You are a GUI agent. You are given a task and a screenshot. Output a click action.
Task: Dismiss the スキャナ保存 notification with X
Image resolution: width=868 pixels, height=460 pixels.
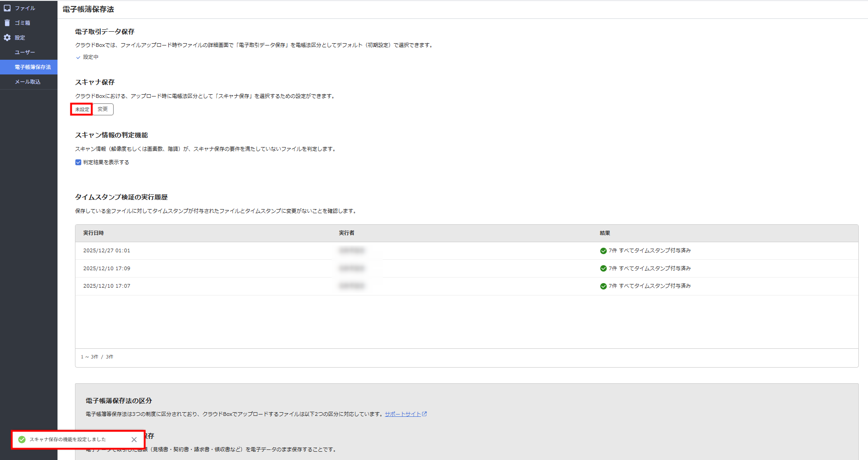[134, 440]
